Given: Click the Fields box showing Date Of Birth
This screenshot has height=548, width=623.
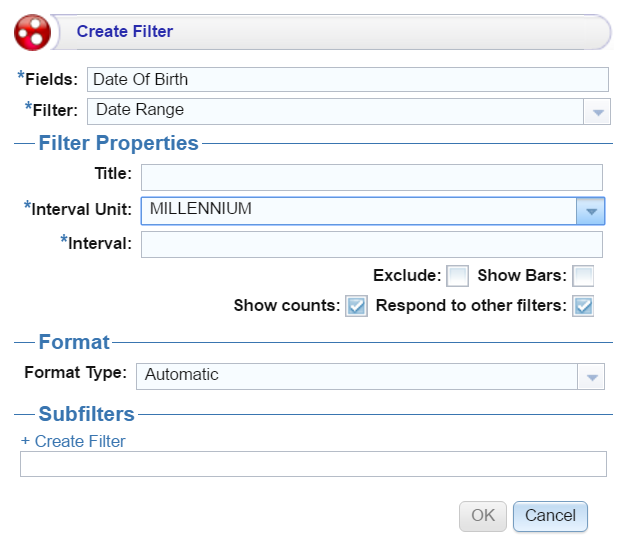Looking at the screenshot, I should point(347,80).
